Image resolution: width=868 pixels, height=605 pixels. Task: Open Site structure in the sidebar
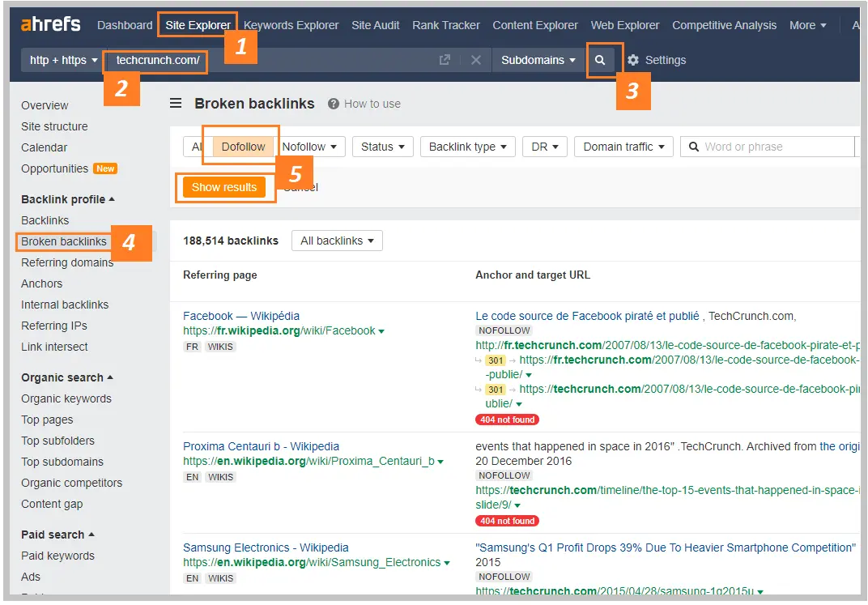tap(54, 126)
